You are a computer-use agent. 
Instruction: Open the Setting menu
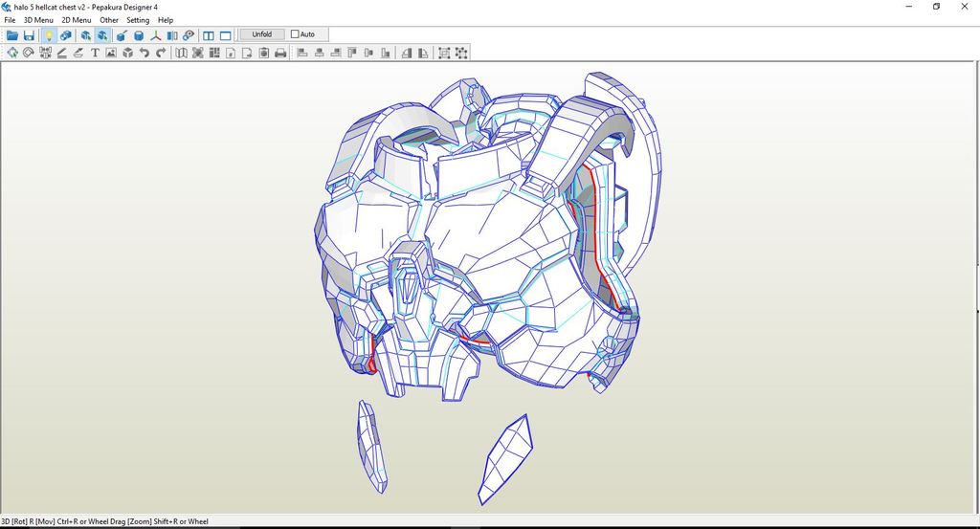[138, 20]
